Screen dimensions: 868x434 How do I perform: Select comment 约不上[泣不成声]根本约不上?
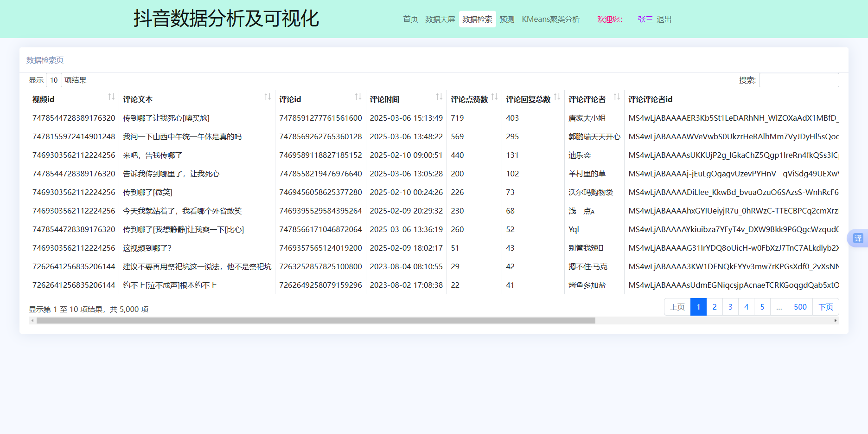(170, 285)
